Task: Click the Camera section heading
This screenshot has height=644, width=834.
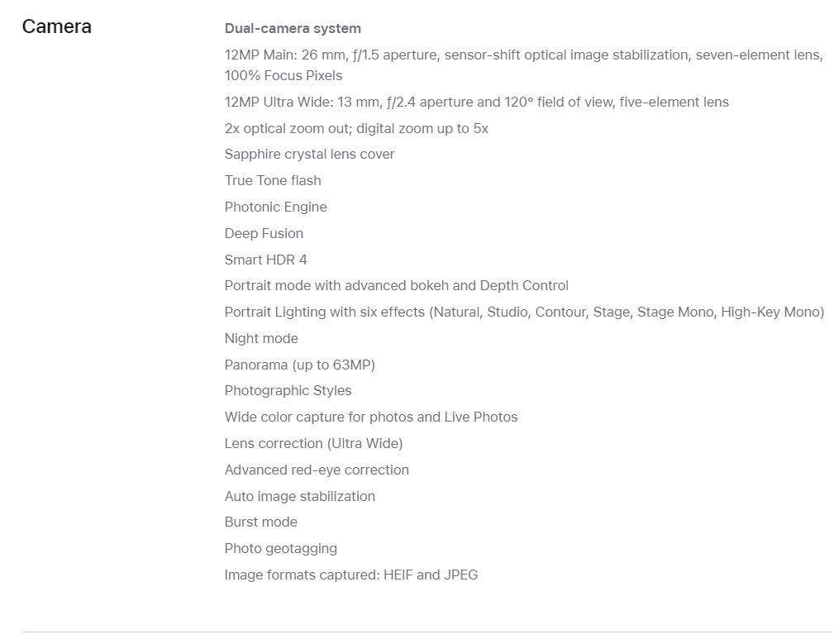Action: (57, 26)
